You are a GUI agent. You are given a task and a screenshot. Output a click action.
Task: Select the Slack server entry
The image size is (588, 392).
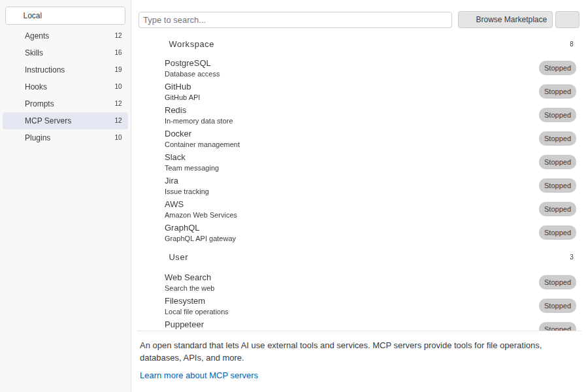click(359, 163)
